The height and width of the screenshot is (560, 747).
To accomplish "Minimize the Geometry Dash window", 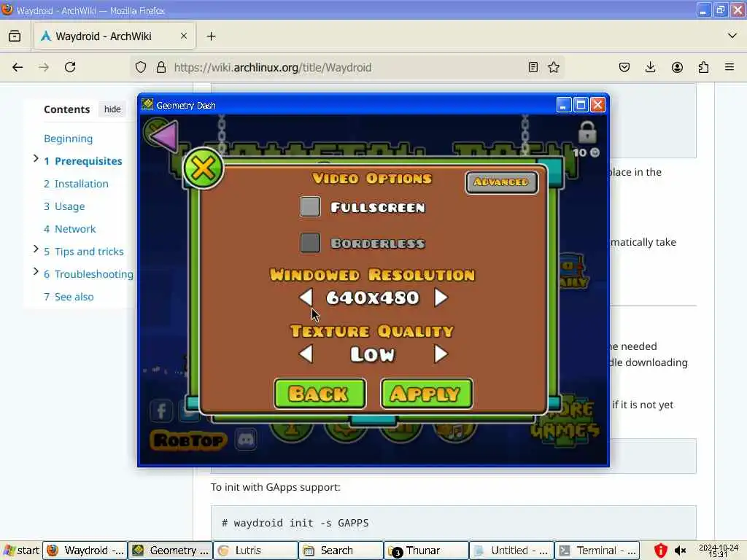I will [x=564, y=105].
